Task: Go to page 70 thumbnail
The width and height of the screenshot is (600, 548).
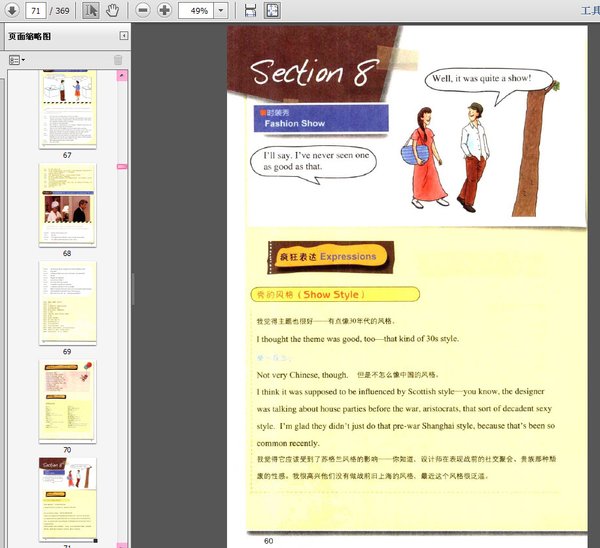Action: pos(67,401)
